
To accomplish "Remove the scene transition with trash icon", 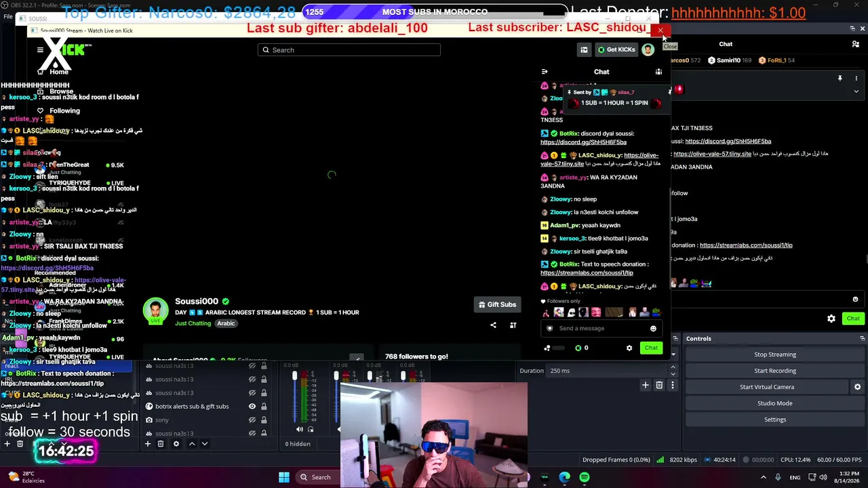I will pyautogui.click(x=659, y=385).
